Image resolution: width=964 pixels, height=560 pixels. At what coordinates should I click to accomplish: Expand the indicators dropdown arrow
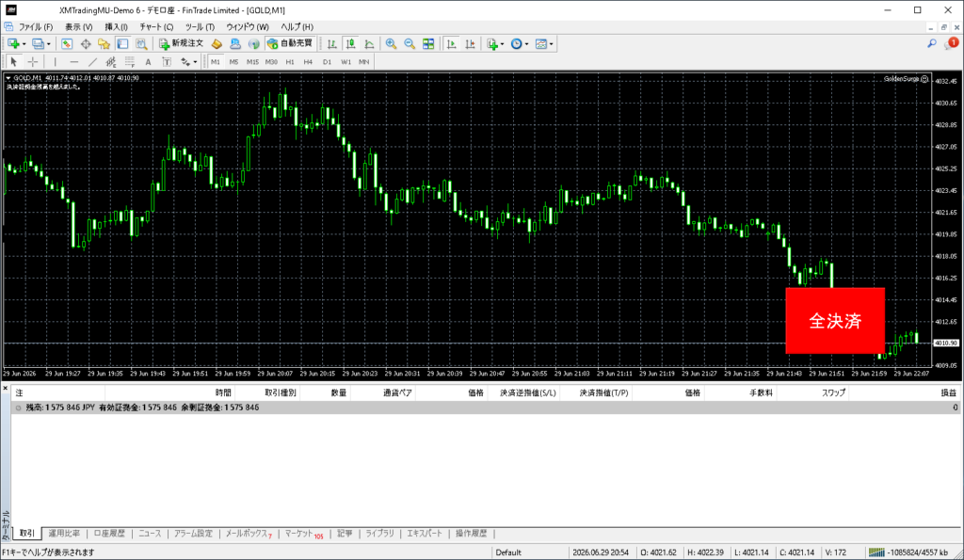pyautogui.click(x=503, y=44)
